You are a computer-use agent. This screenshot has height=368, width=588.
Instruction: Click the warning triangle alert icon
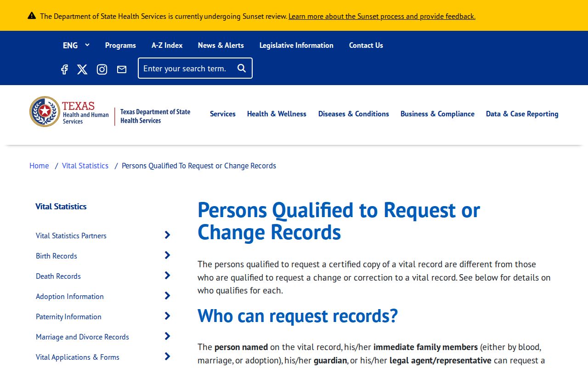(x=32, y=16)
